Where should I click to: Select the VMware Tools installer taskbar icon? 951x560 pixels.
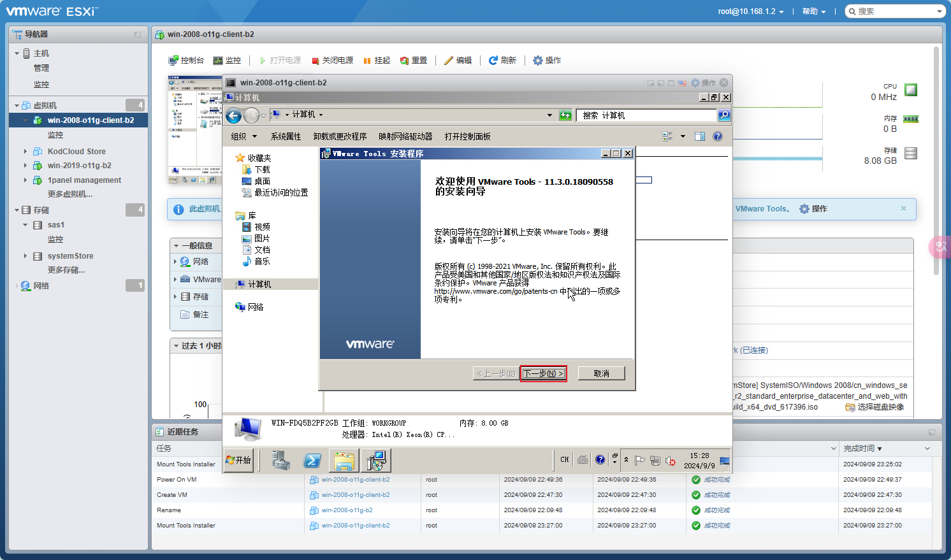[376, 460]
